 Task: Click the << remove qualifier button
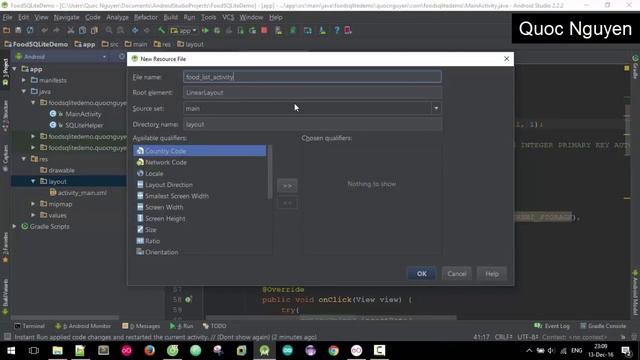point(287,203)
